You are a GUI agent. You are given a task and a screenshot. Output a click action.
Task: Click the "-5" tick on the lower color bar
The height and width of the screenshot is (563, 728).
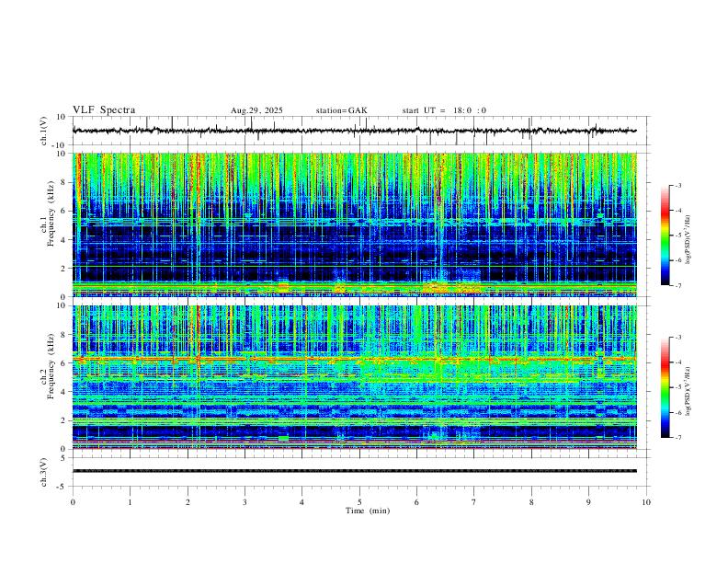[678, 387]
